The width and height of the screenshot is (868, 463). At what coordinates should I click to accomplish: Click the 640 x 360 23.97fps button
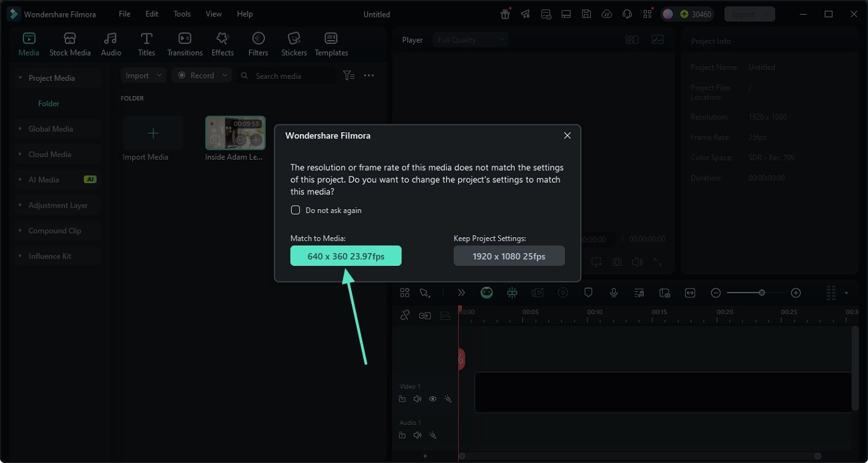[x=346, y=256]
